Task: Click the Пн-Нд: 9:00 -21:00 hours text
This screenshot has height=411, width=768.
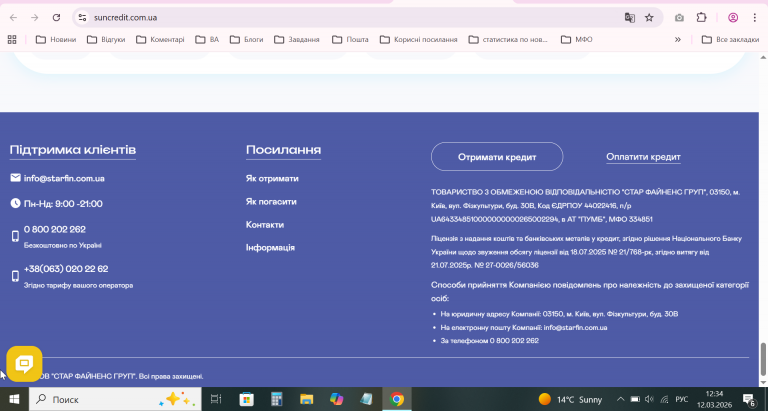Action: tap(63, 204)
